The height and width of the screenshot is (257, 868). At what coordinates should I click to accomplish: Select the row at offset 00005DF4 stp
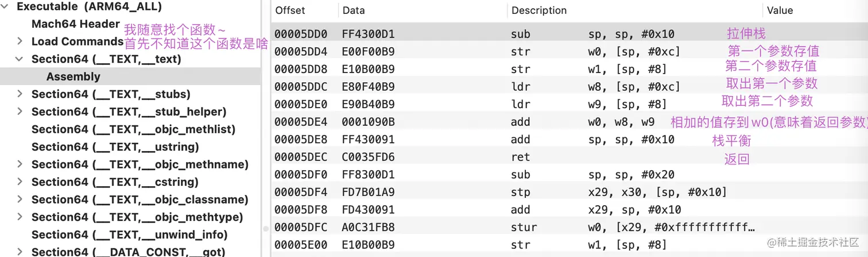pyautogui.click(x=569, y=192)
